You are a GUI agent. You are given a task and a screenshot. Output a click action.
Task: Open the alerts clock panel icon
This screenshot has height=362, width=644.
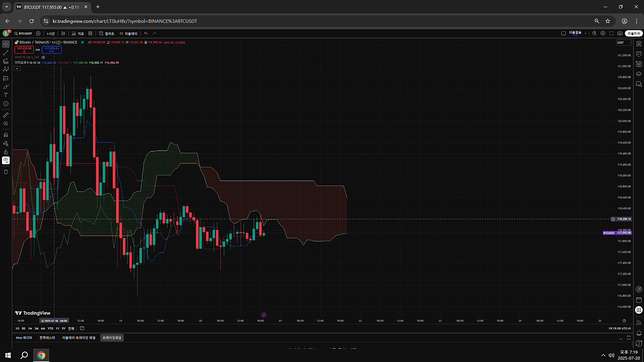[x=639, y=54]
